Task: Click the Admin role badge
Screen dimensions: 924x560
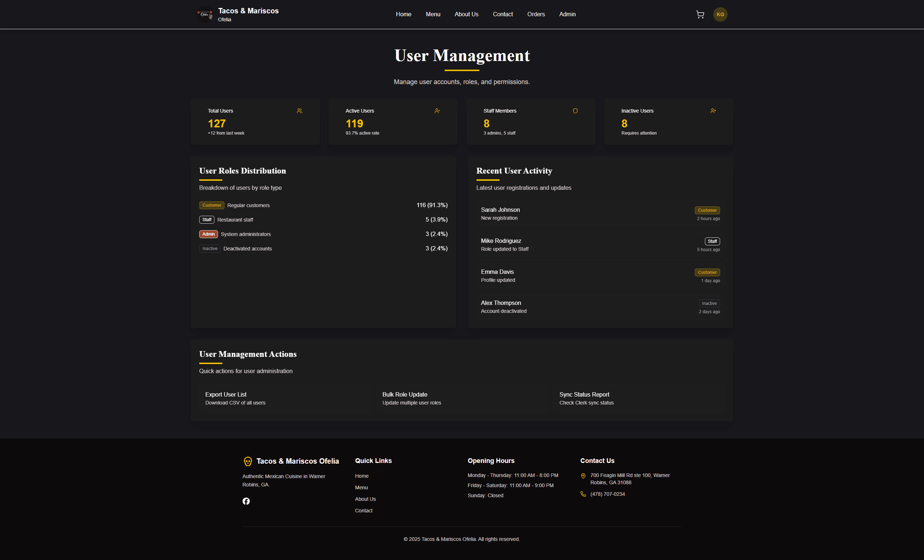Action: click(209, 234)
